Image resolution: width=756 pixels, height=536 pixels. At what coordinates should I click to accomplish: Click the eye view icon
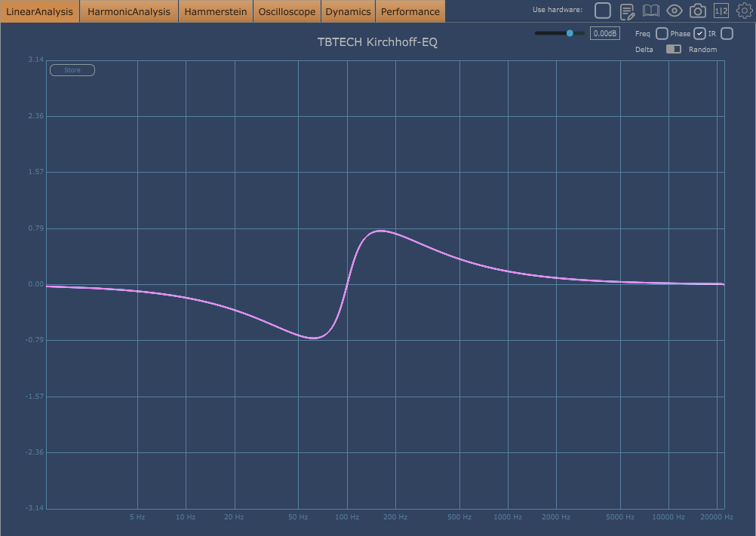pos(675,11)
